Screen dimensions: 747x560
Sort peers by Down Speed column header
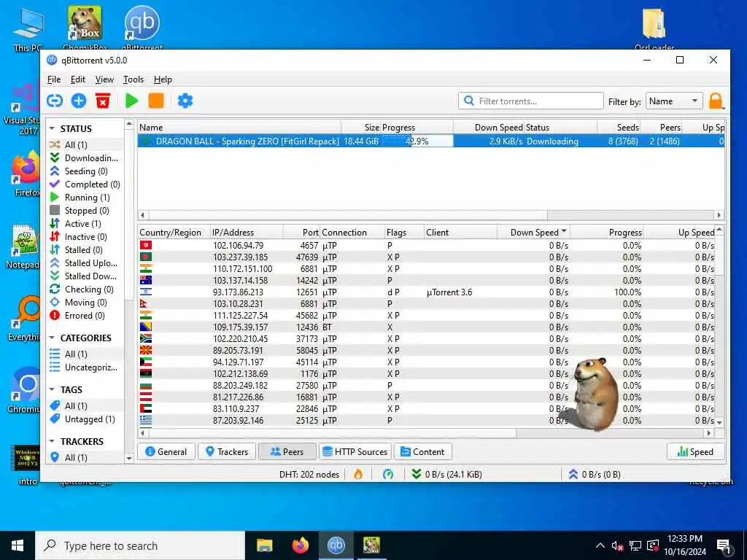click(x=533, y=233)
